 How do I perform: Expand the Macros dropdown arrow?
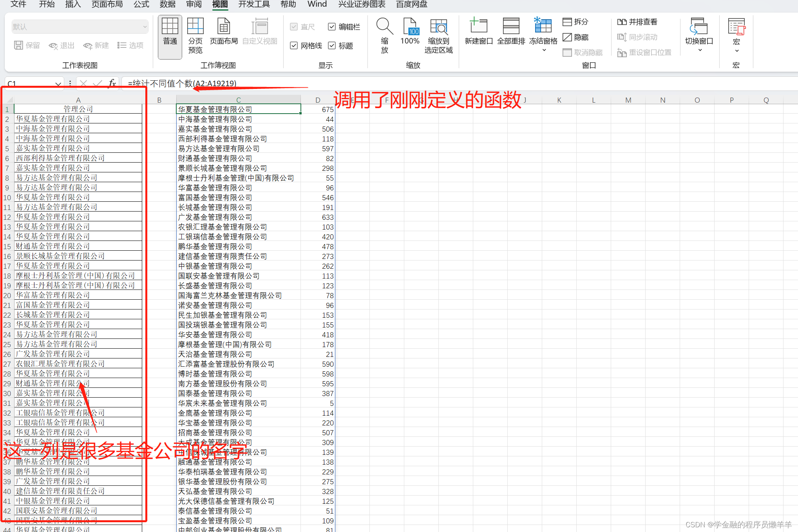[x=736, y=51]
